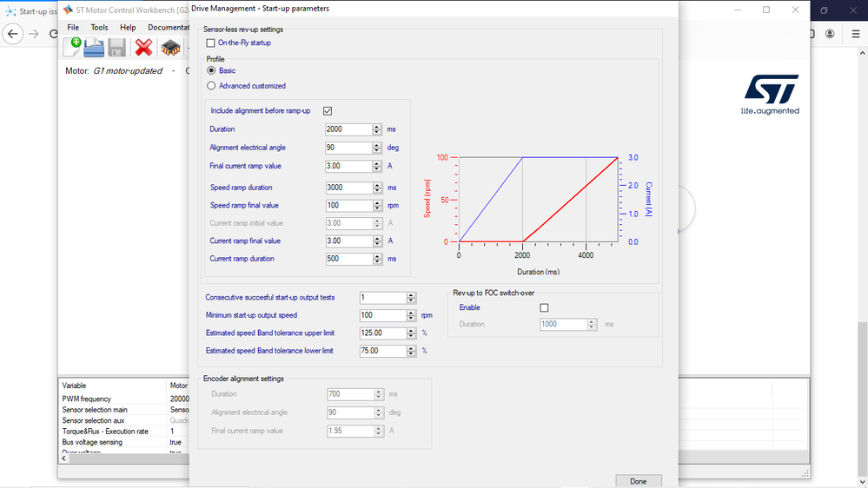Click the Save floppy disk icon
Viewport: 868px width, 488px height.
pos(116,48)
